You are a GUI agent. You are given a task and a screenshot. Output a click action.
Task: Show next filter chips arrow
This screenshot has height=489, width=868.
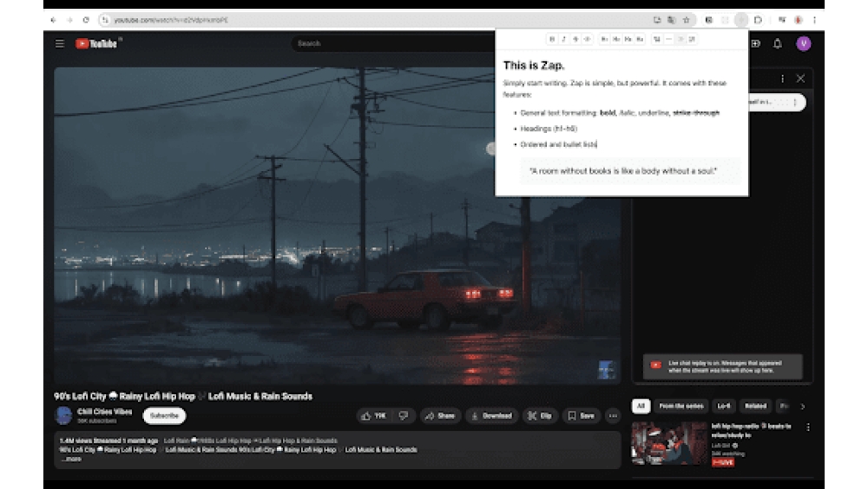click(x=803, y=406)
